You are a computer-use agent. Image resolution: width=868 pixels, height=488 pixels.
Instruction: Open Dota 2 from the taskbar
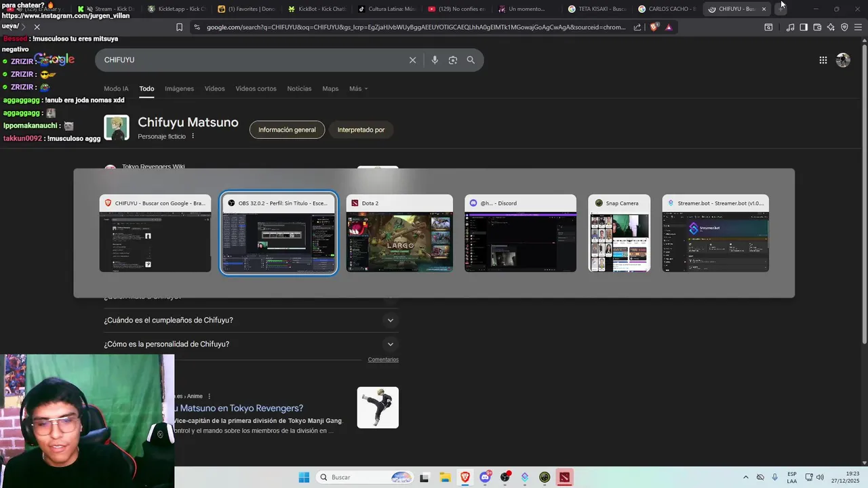[564, 477]
